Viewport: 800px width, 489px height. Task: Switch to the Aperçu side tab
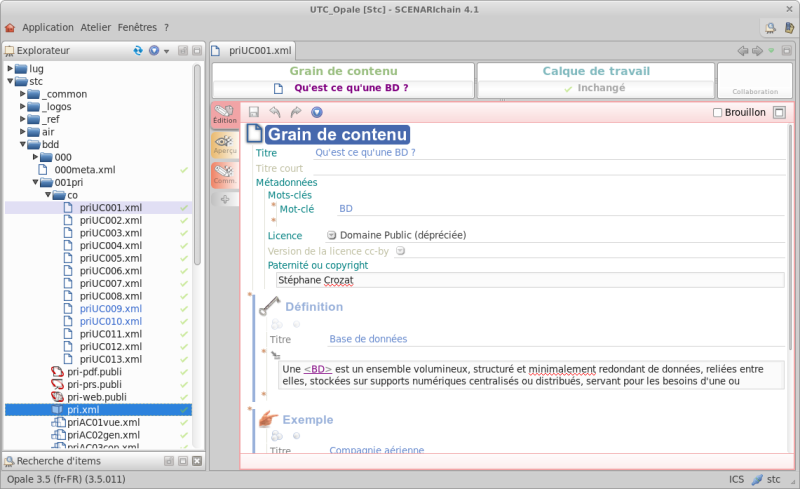pyautogui.click(x=224, y=145)
